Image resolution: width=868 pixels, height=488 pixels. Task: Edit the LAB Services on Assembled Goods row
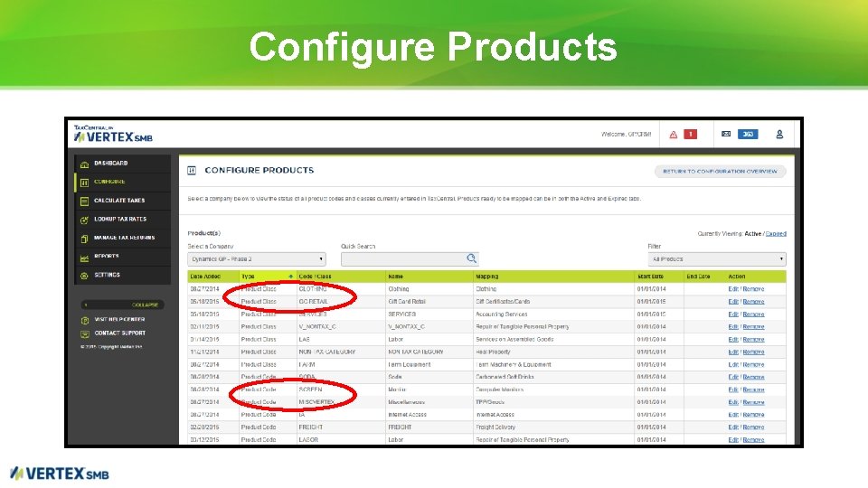click(733, 339)
